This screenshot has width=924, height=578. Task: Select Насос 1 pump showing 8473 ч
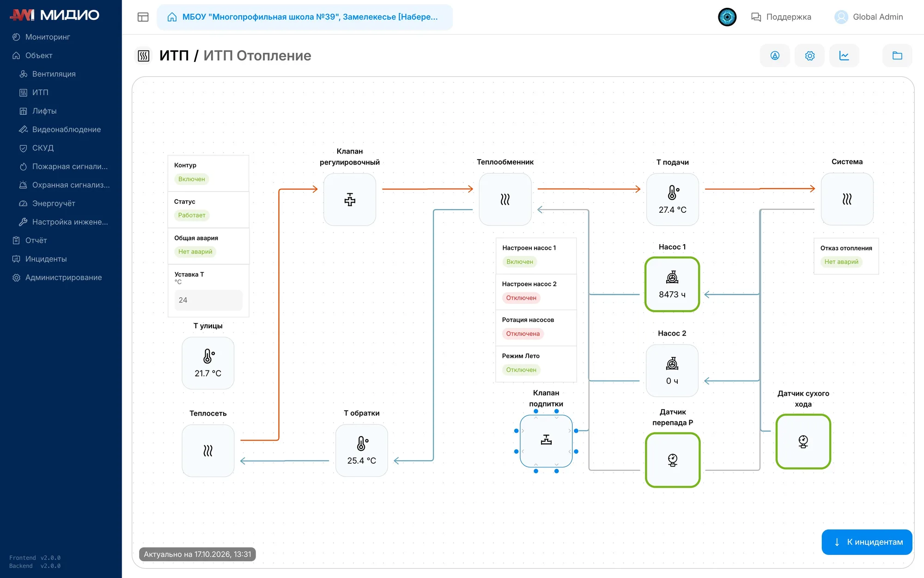(x=672, y=284)
